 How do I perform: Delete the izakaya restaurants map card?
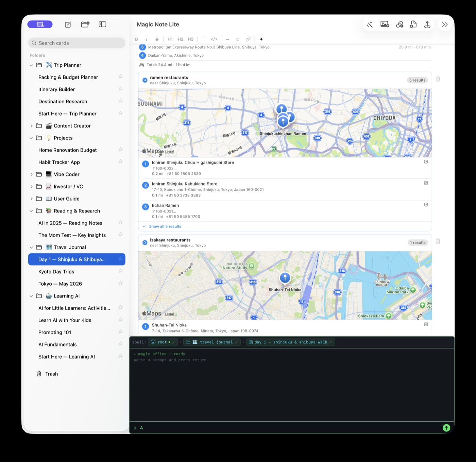tap(438, 241)
